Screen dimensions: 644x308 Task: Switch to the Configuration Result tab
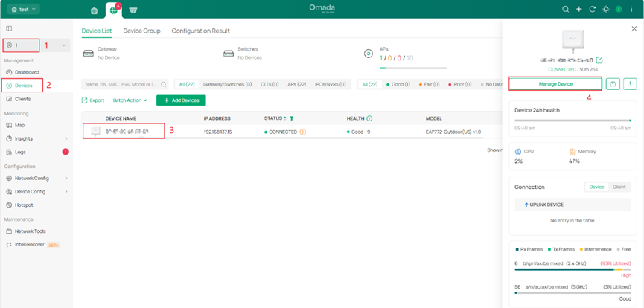[x=201, y=31]
